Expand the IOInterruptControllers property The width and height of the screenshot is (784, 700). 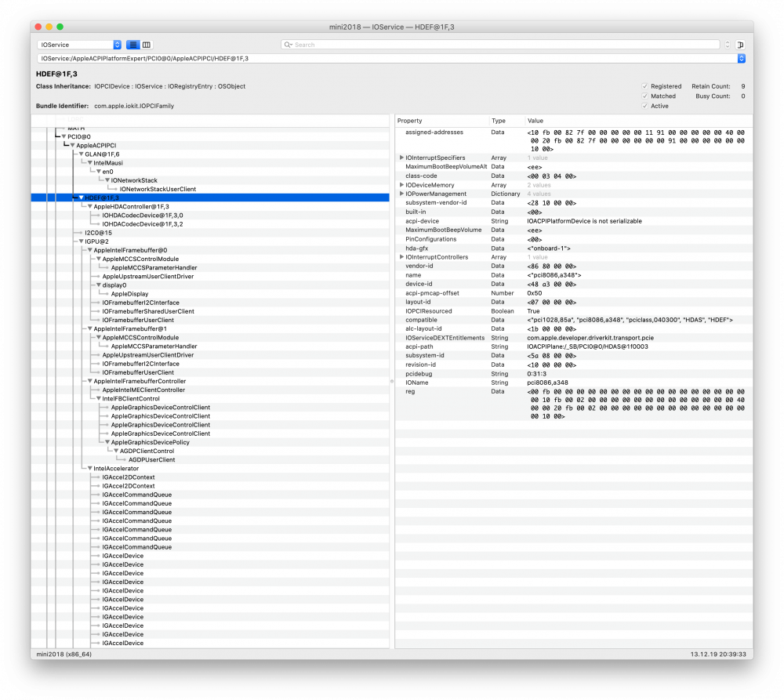click(401, 257)
